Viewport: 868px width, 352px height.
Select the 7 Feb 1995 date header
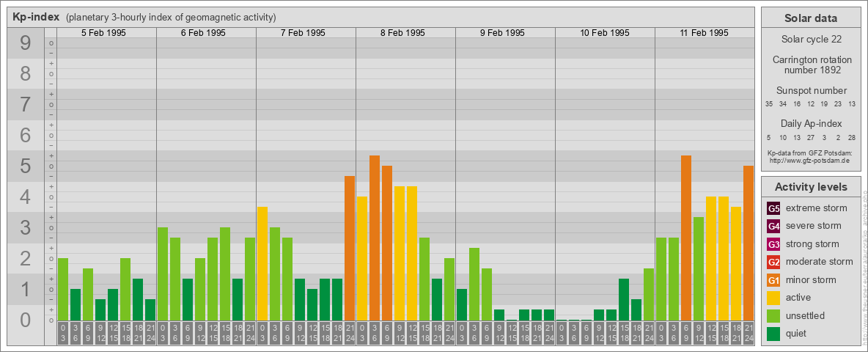coord(303,33)
